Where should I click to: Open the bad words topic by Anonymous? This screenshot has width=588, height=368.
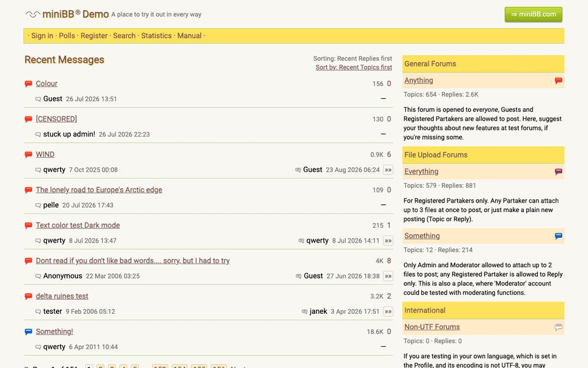click(133, 261)
